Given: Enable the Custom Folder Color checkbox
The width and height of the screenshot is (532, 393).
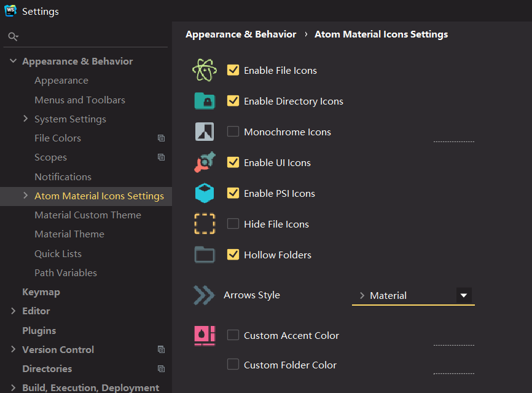Looking at the screenshot, I should click(x=233, y=365).
